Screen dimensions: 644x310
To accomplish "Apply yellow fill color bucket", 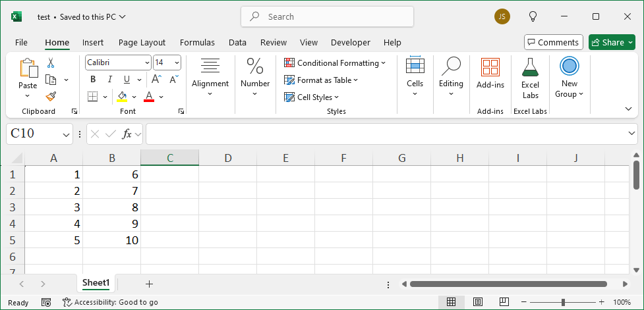I will click(x=122, y=97).
